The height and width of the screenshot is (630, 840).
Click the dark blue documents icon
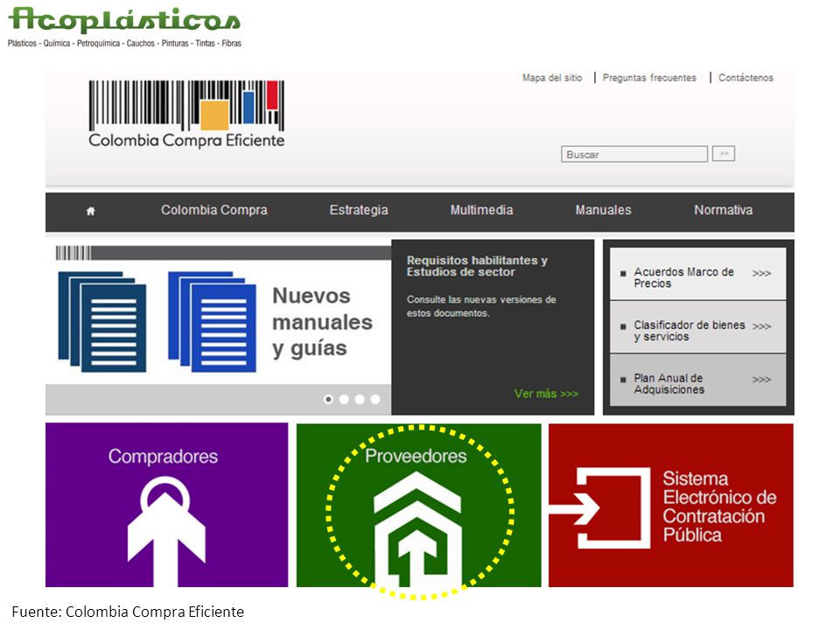pyautogui.click(x=101, y=322)
